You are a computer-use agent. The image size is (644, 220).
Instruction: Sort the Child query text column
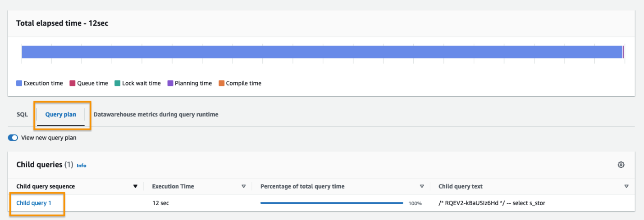point(626,186)
